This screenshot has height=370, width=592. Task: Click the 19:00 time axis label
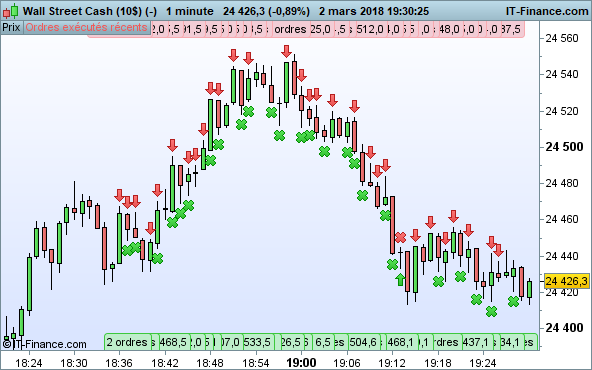coord(301,362)
